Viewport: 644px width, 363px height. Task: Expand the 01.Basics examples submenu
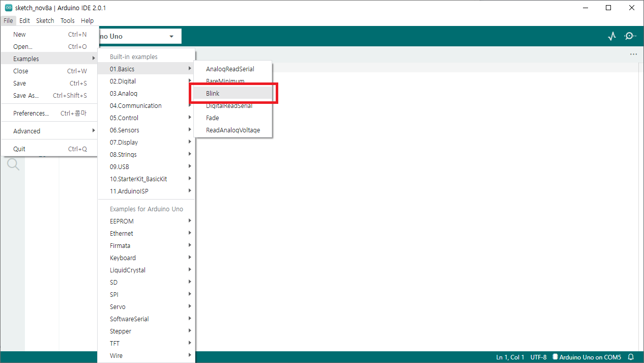[x=146, y=69]
